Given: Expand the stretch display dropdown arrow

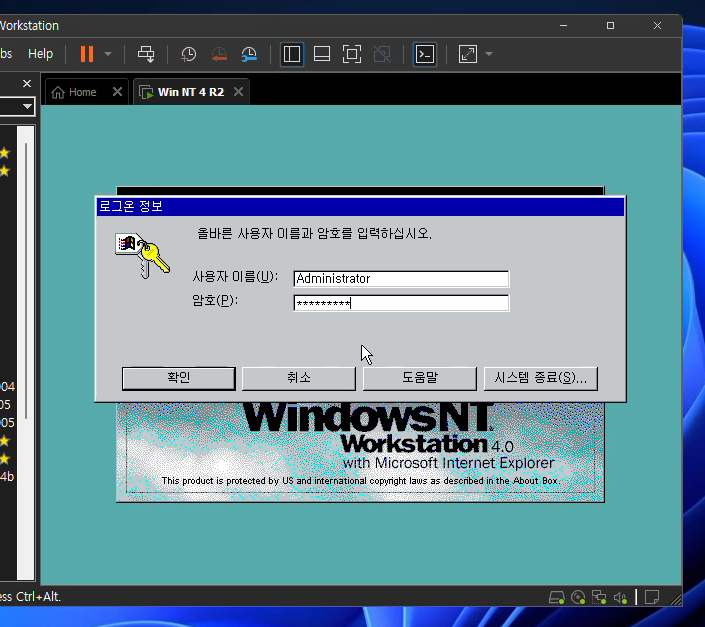Looking at the screenshot, I should pos(489,54).
